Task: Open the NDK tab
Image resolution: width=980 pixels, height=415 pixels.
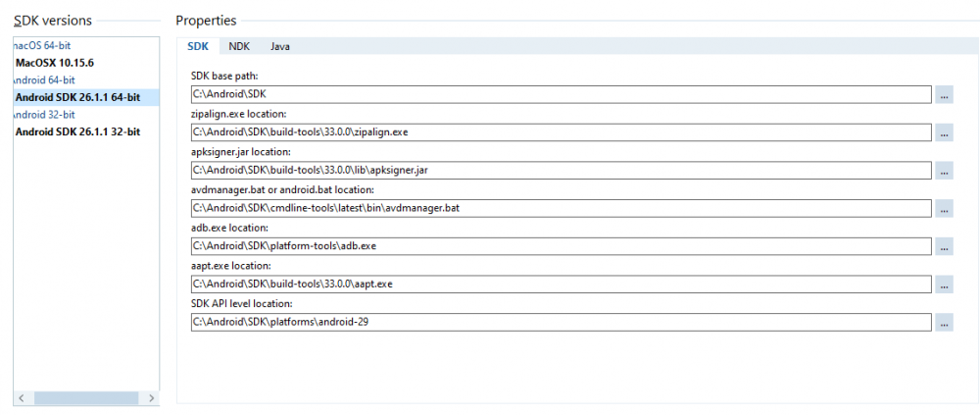Action: point(239,46)
